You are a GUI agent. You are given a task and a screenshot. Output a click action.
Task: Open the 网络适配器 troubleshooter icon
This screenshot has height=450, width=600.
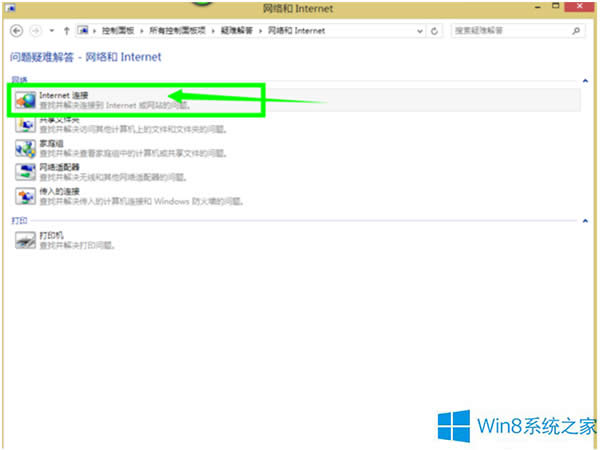25,172
